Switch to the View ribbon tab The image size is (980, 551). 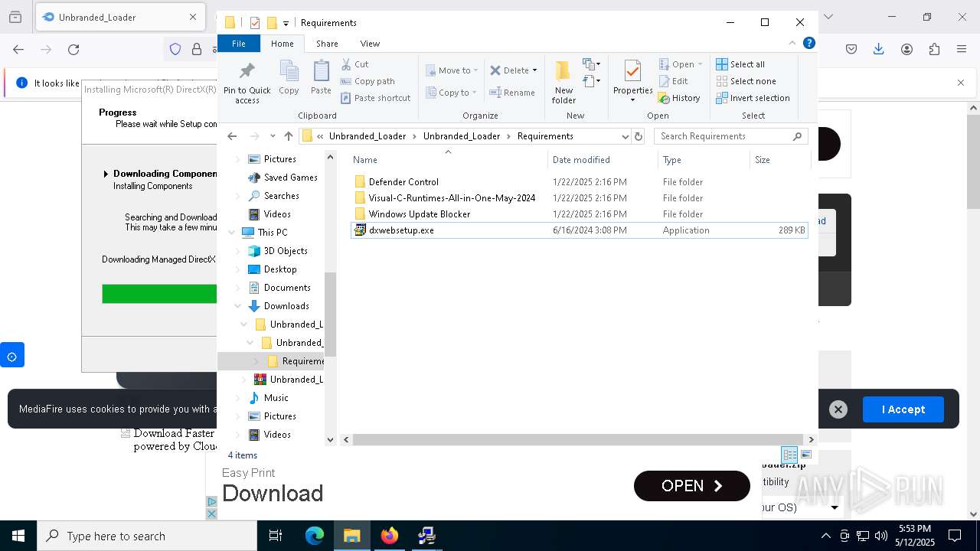[370, 44]
